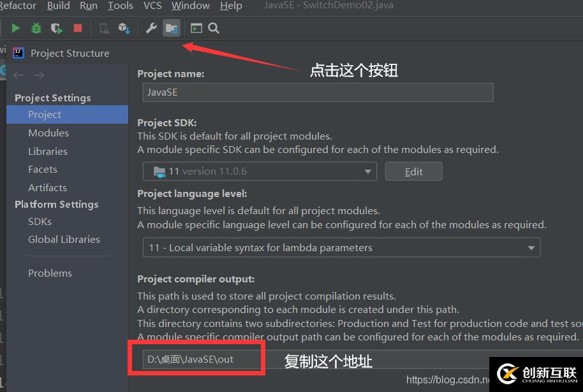Open Project Structure via the highlighted toolbar icon
Viewport: 583px width, 392px height.
(x=171, y=28)
